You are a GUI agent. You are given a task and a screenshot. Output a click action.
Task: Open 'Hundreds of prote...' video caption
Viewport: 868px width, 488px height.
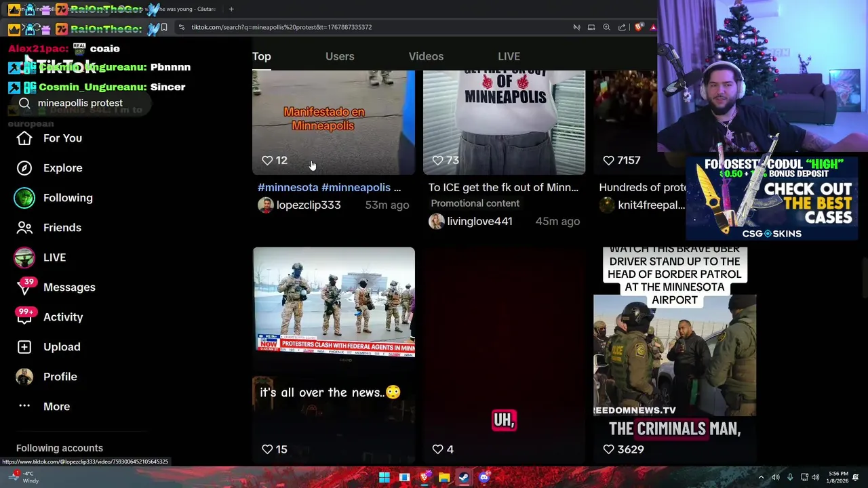(x=643, y=188)
